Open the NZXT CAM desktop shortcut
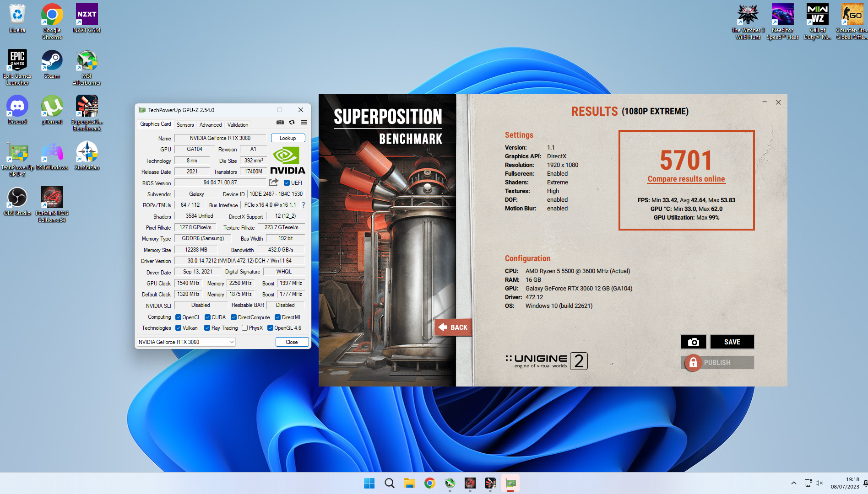 click(87, 18)
